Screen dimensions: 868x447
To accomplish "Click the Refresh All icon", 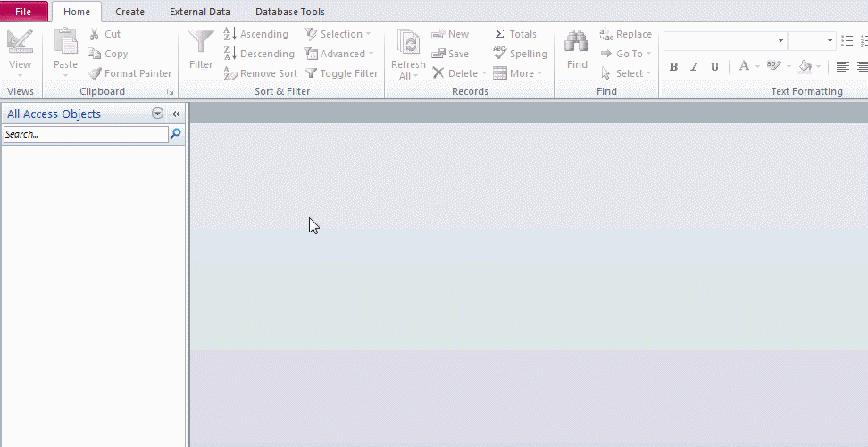I will click(x=408, y=43).
